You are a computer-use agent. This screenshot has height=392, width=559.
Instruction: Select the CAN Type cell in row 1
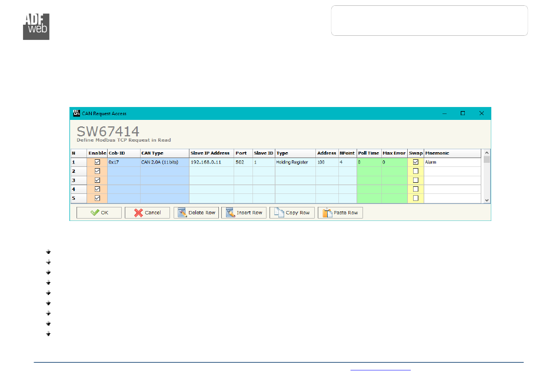[164, 162]
